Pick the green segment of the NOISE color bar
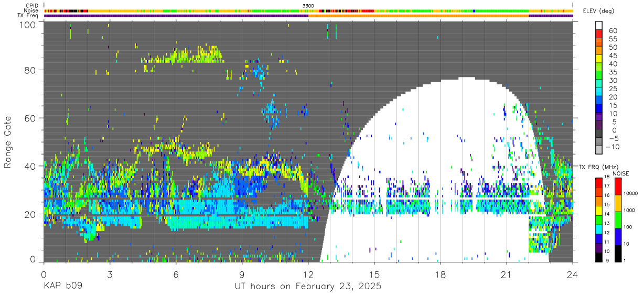 (617, 220)
